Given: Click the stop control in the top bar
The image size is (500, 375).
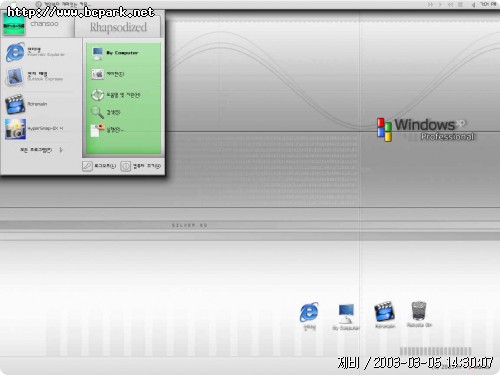Looking at the screenshot, I should [460, 5].
